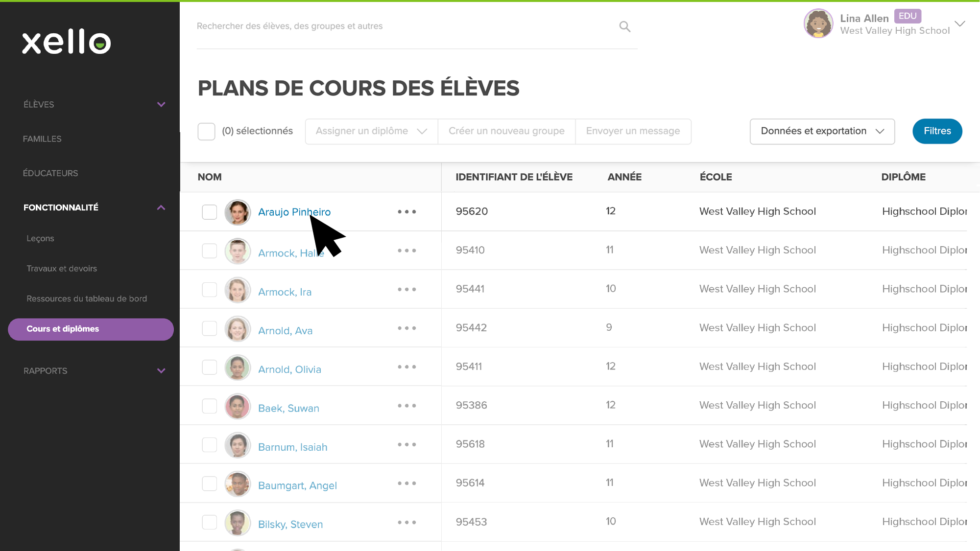Click the DIPLÔME column header
This screenshot has width=980, height=551.
903,177
